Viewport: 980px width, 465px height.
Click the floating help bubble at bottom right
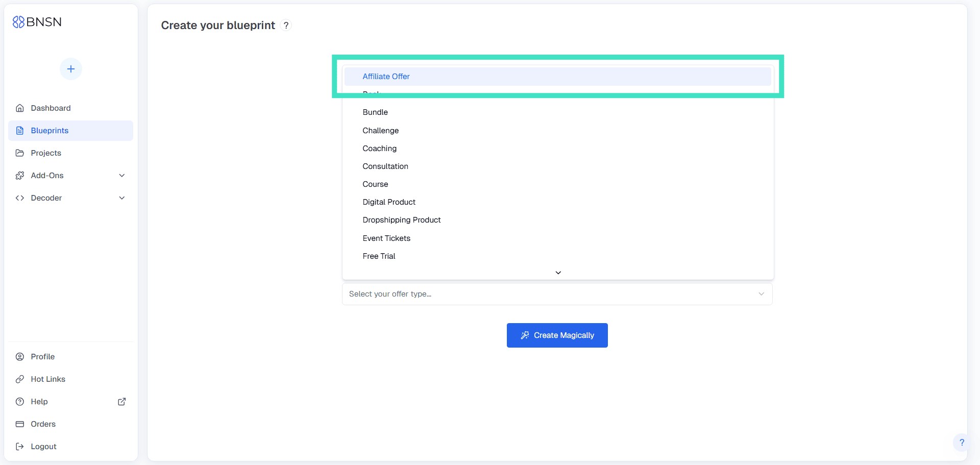pyautogui.click(x=961, y=443)
